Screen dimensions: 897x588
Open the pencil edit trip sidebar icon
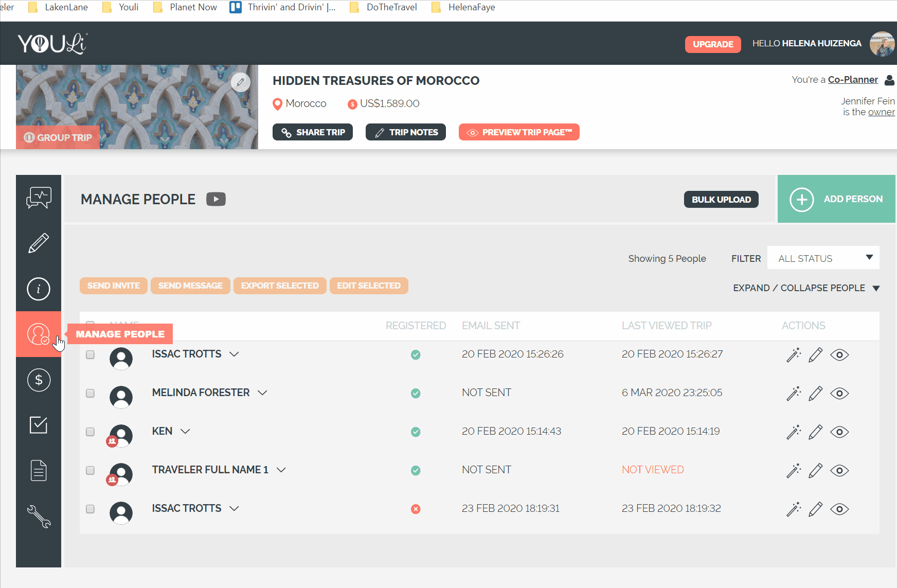[39, 243]
